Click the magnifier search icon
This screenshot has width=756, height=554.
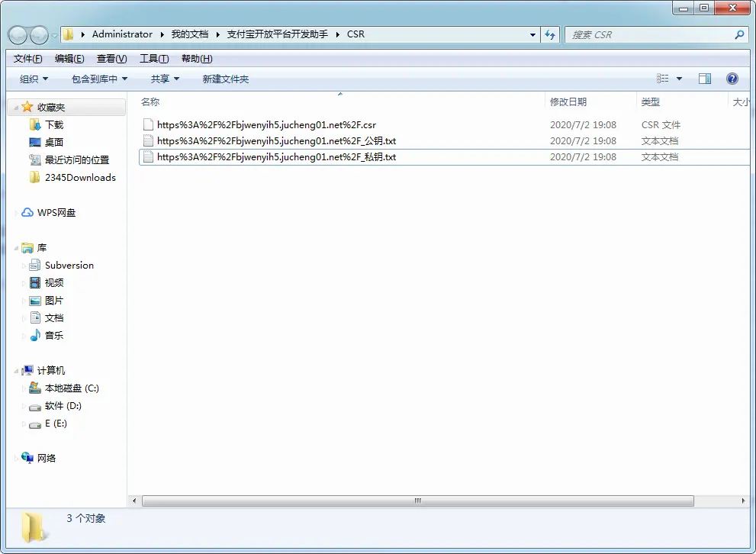739,34
